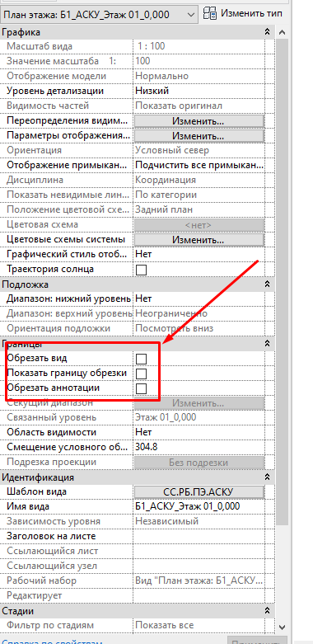Viewport: 313px width, 644px height.
Task: Click the Цветовая схема <нет> button
Action: 199,224
